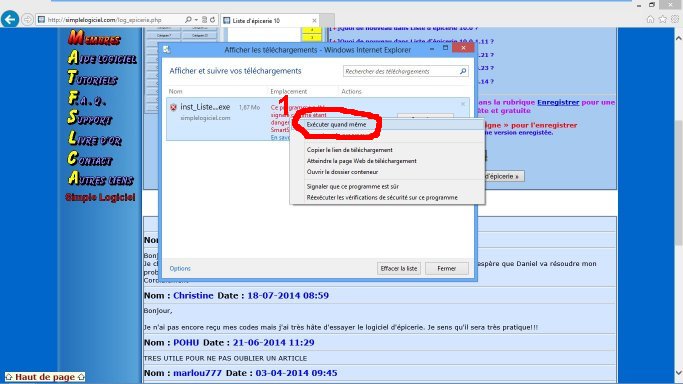Click the 'Actions' column header
The width and height of the screenshot is (683, 384).
(x=351, y=91)
